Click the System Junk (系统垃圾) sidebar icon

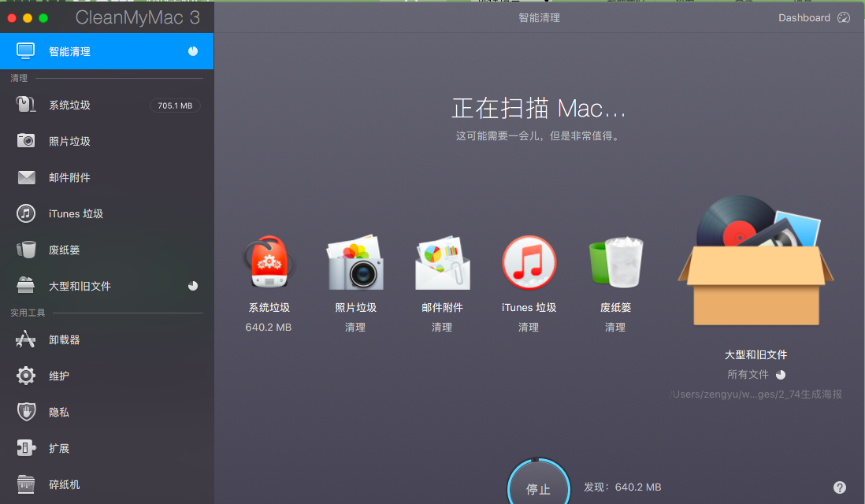click(x=25, y=105)
